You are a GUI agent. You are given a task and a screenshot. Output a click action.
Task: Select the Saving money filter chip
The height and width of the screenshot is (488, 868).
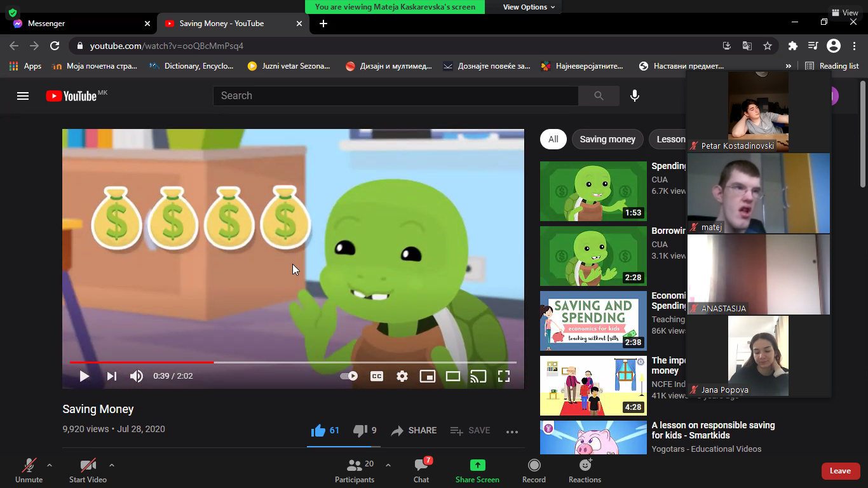pyautogui.click(x=607, y=139)
